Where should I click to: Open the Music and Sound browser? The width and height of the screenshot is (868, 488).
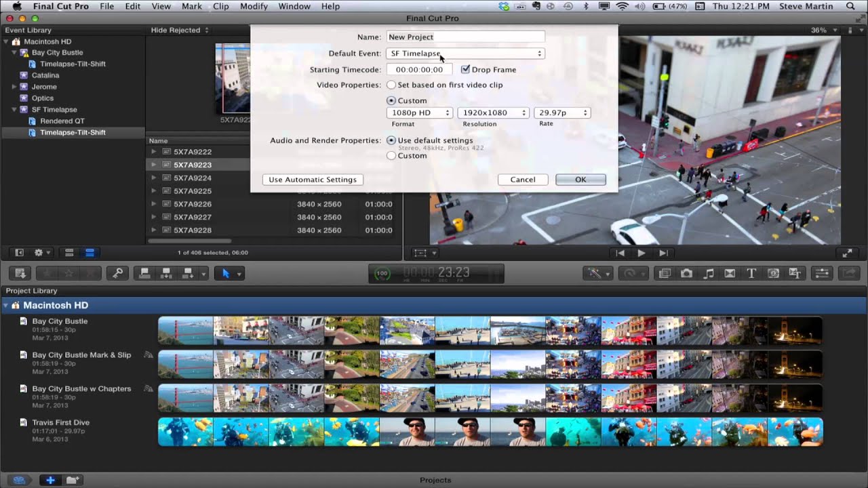tap(708, 273)
